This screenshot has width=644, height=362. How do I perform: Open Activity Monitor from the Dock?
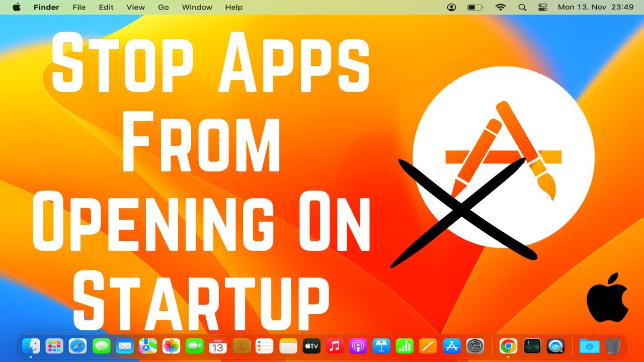coord(532,346)
